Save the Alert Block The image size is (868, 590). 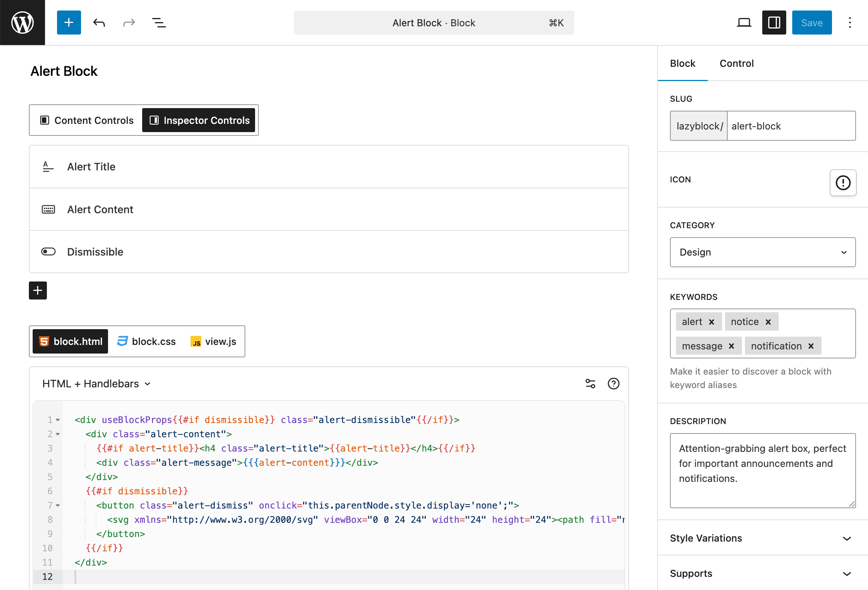pos(811,23)
